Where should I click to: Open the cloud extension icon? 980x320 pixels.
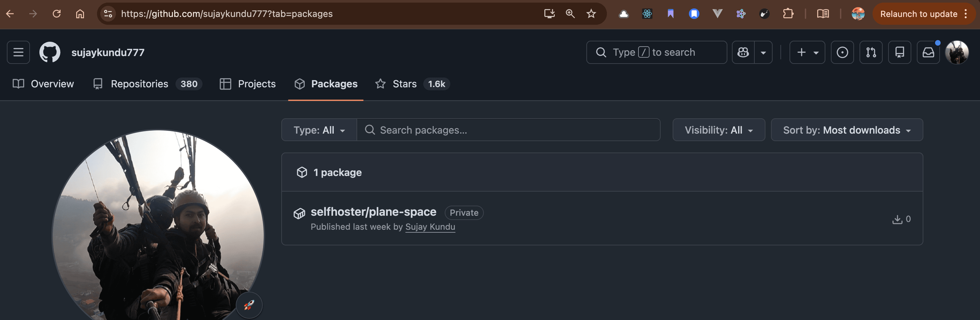point(623,14)
